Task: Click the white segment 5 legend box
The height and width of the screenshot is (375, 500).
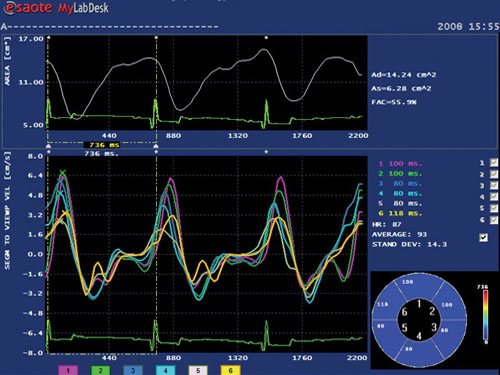Action: [198, 370]
